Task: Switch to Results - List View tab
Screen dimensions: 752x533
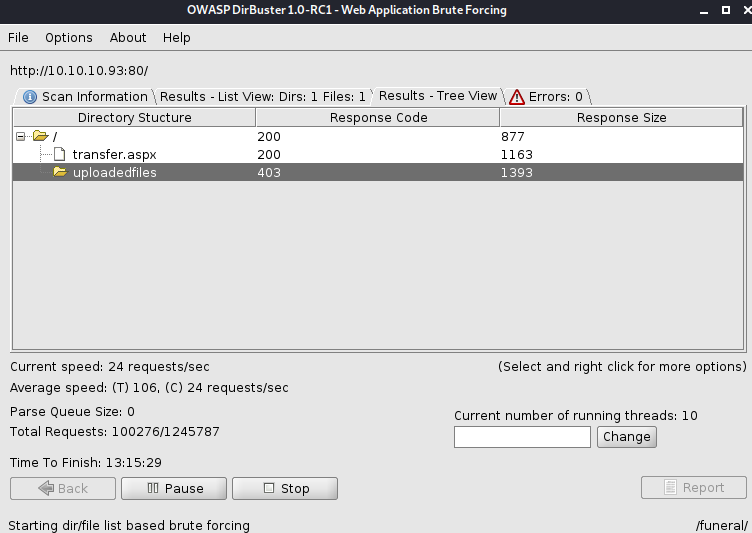Action: click(x=262, y=97)
